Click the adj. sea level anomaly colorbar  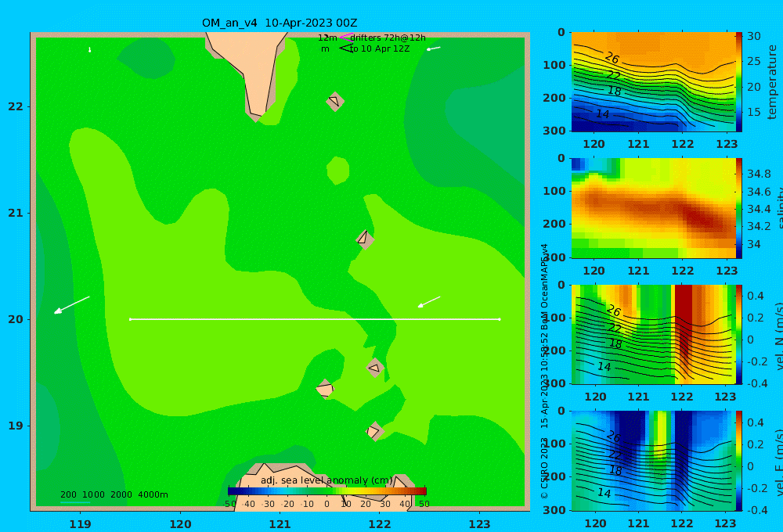click(x=327, y=491)
